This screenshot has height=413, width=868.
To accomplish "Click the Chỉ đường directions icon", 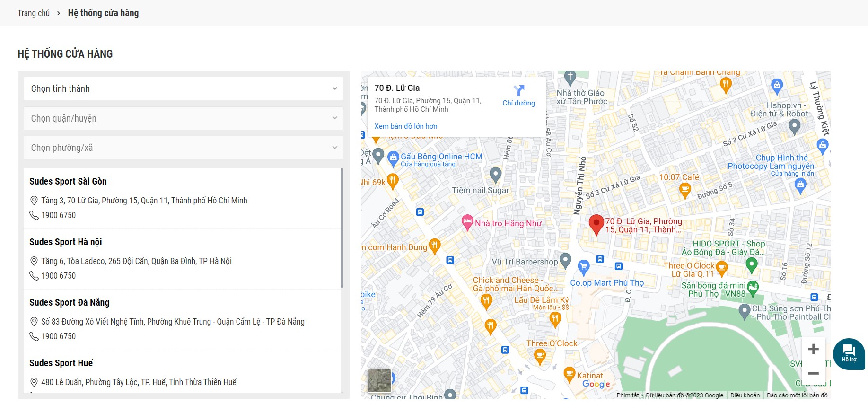I will tap(519, 91).
